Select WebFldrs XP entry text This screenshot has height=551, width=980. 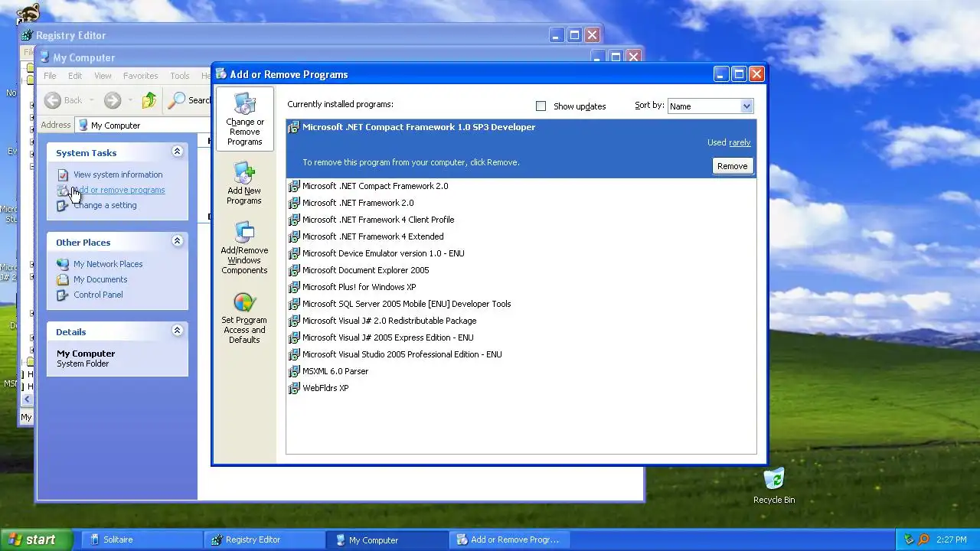[325, 388]
